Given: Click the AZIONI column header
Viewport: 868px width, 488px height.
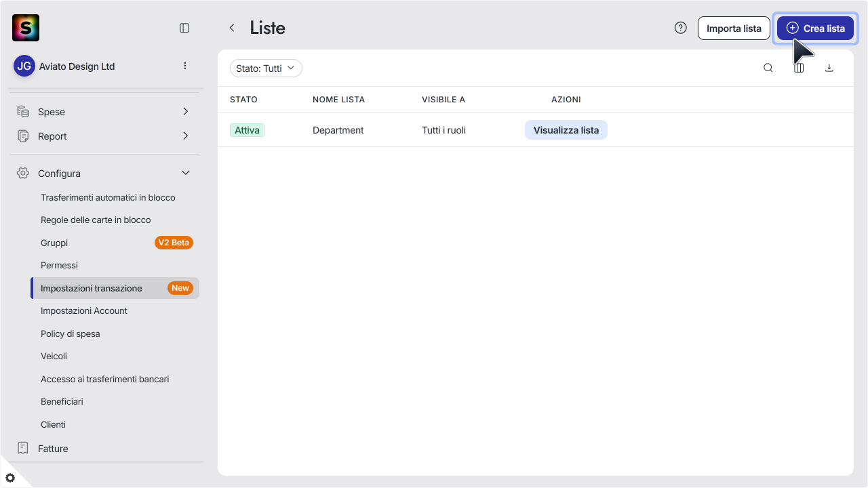Looking at the screenshot, I should point(566,100).
